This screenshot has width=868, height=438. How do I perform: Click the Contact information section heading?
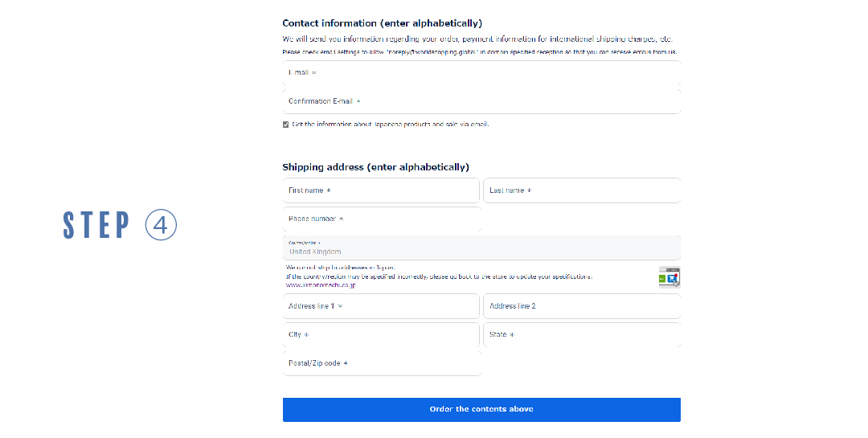[x=382, y=24]
